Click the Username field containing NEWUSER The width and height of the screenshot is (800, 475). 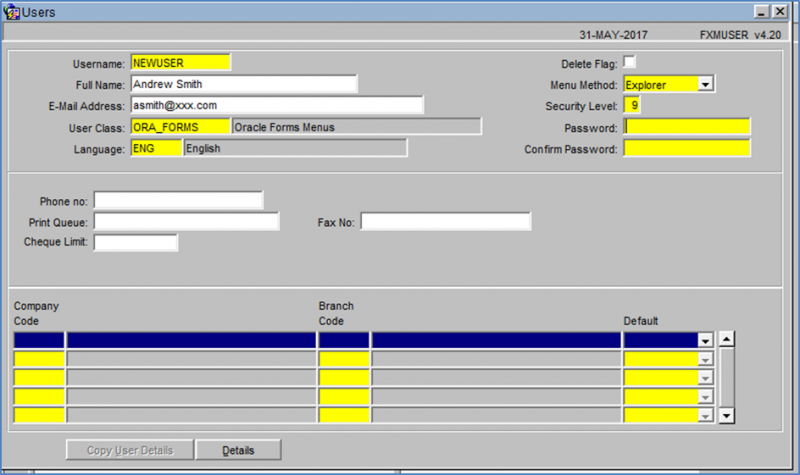coord(181,63)
